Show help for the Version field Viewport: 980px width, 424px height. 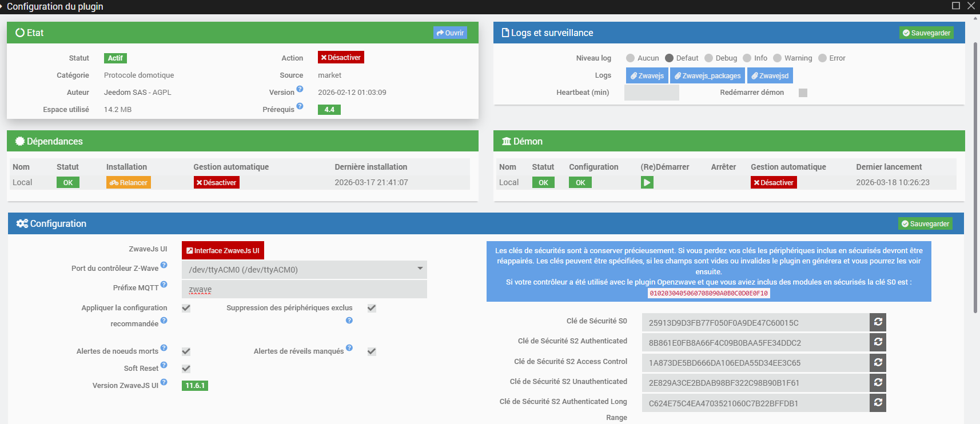[x=300, y=89]
